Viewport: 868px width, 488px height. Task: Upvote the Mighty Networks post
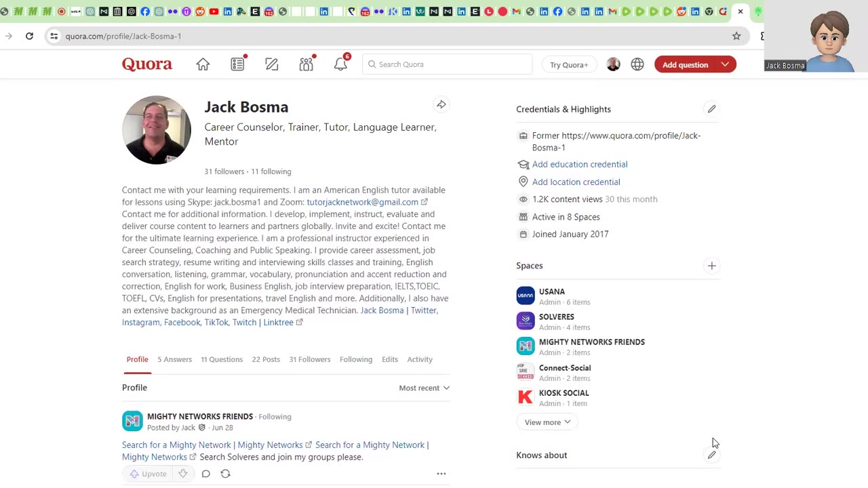[149, 474]
